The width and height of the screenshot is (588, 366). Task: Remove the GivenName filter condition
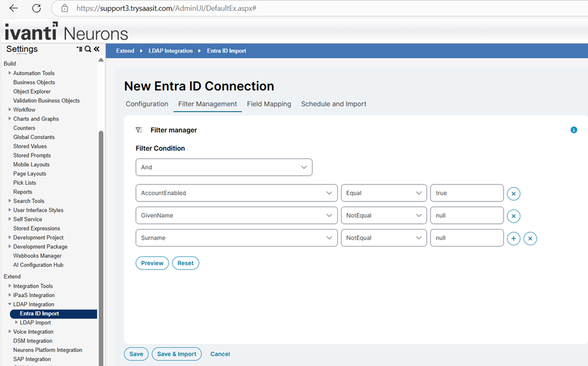click(513, 215)
